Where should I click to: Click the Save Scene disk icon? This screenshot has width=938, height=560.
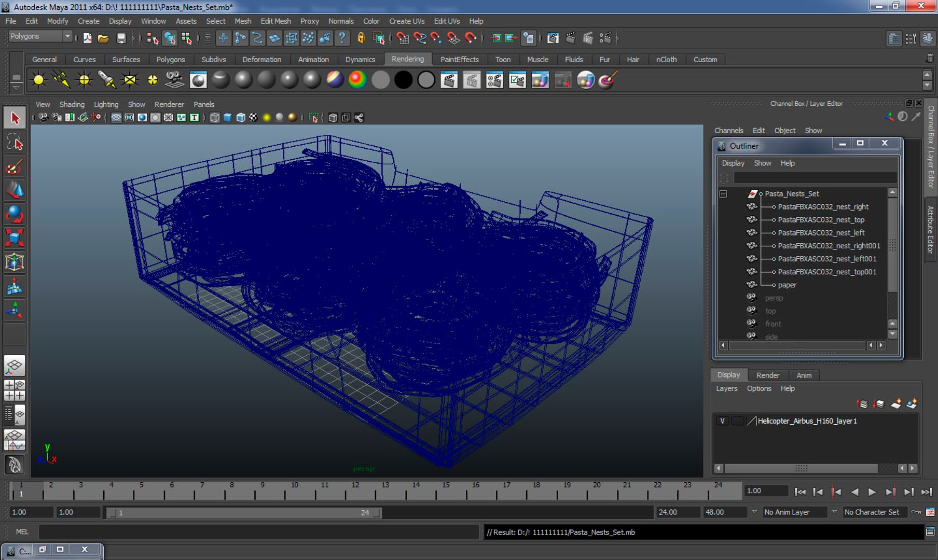pyautogui.click(x=121, y=38)
